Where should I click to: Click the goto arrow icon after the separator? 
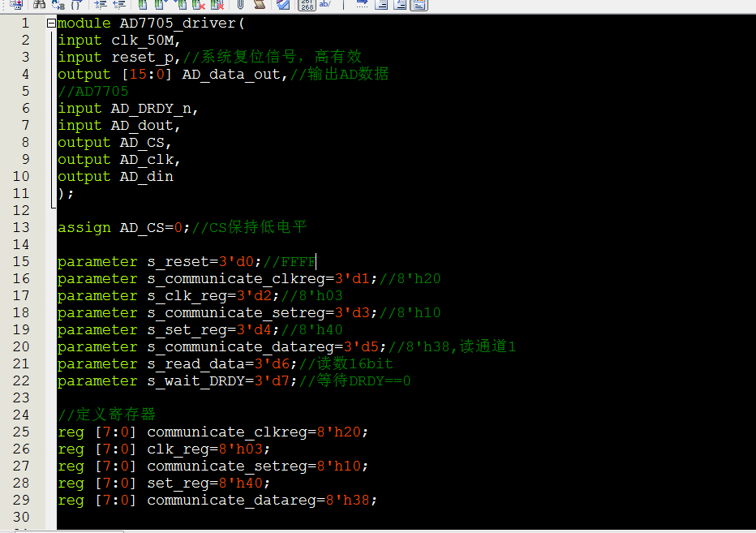[x=362, y=4]
